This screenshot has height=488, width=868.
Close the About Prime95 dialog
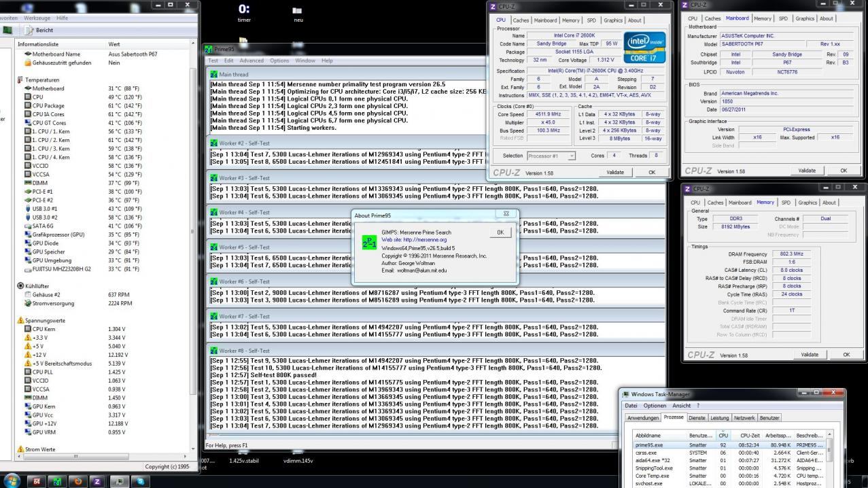[506, 214]
